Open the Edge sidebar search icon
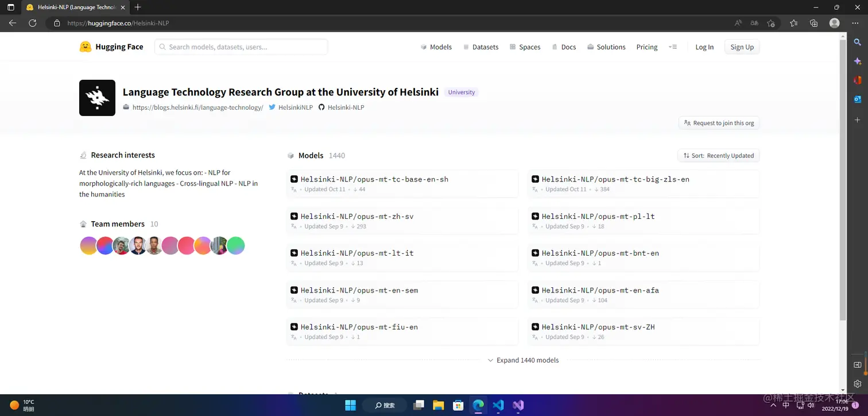This screenshot has height=416, width=868. [858, 42]
